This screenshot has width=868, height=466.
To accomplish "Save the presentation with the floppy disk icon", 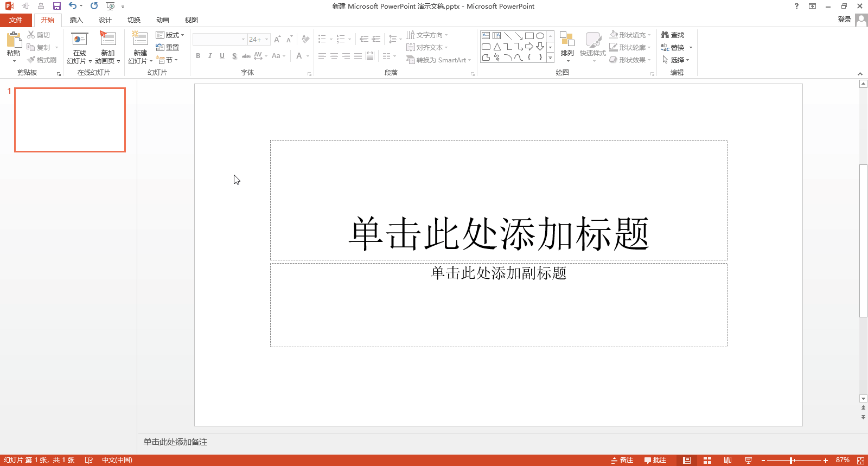I will (56, 6).
